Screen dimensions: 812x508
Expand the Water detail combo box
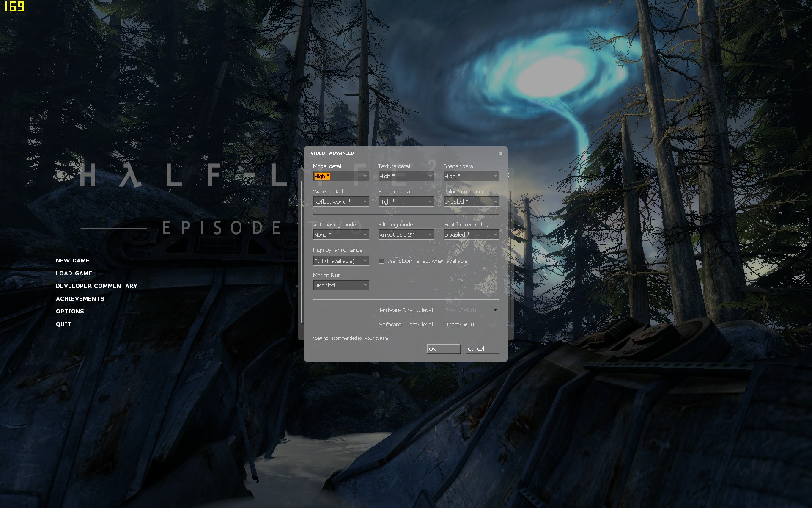(341, 202)
